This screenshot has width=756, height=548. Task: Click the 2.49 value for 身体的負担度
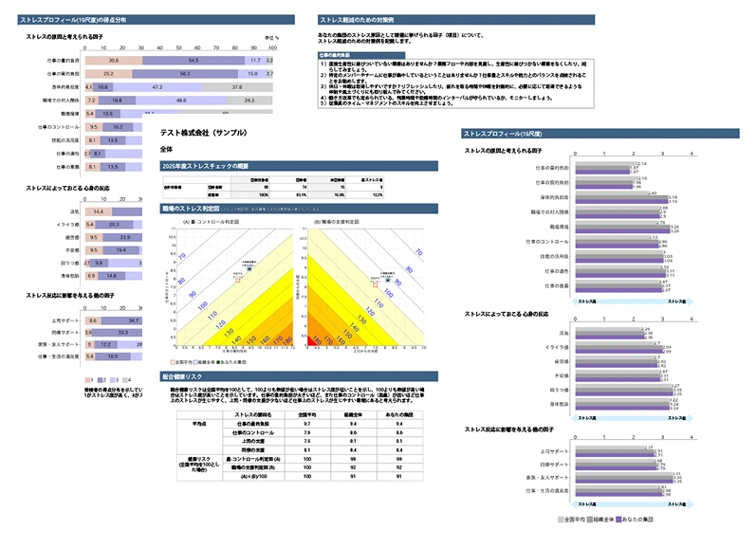click(x=652, y=193)
